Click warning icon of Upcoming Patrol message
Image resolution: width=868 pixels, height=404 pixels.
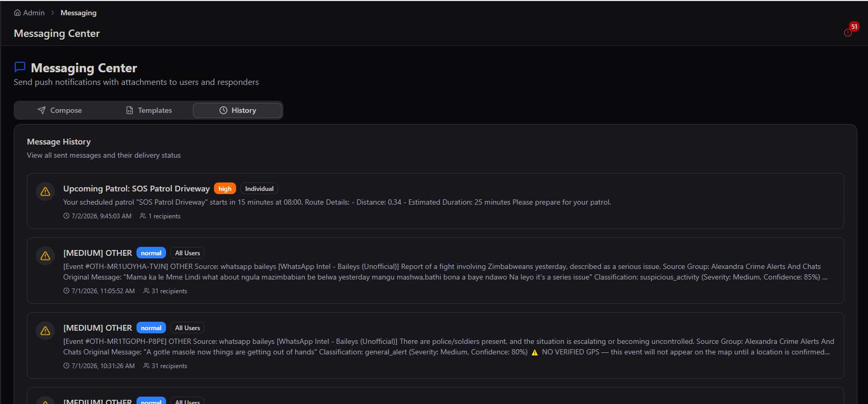pos(45,191)
